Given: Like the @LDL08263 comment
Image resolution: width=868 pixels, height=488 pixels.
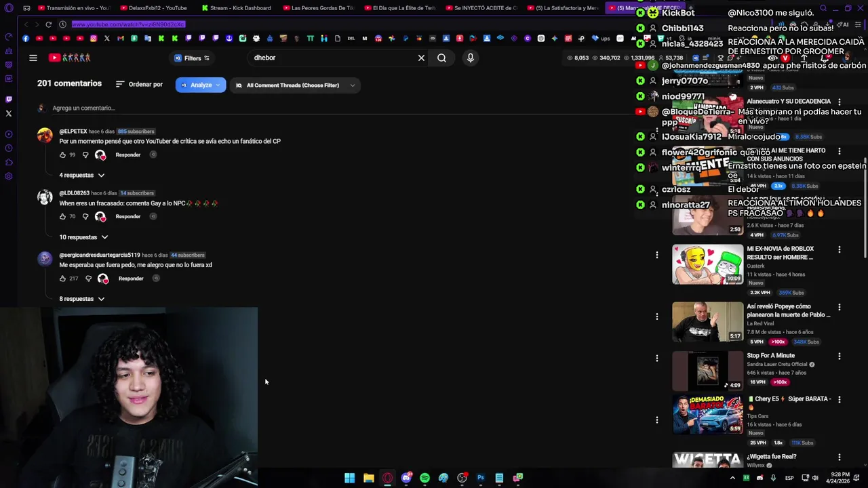Looking at the screenshot, I should pos(62,216).
